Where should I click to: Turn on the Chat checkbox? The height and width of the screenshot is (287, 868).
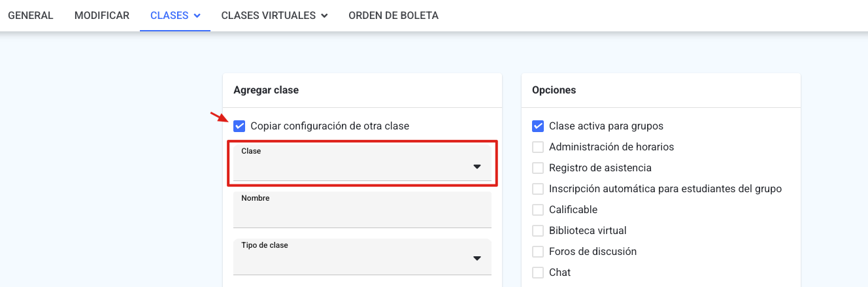[x=538, y=273]
